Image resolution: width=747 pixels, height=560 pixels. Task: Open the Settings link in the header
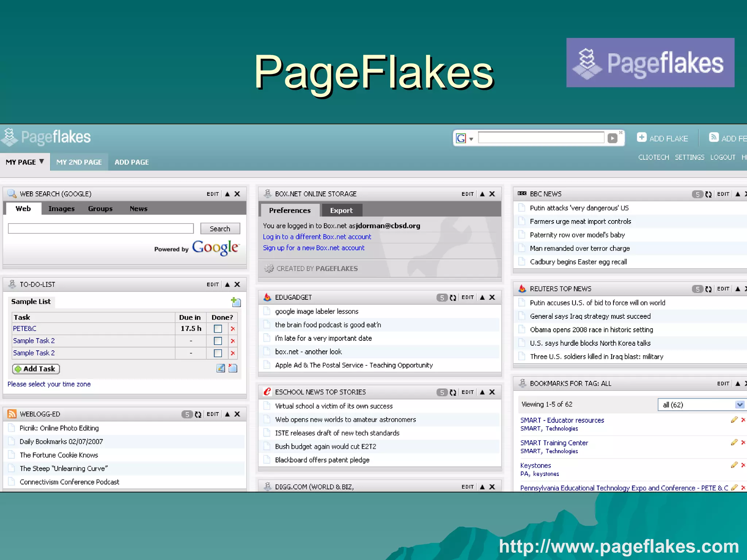coord(689,157)
